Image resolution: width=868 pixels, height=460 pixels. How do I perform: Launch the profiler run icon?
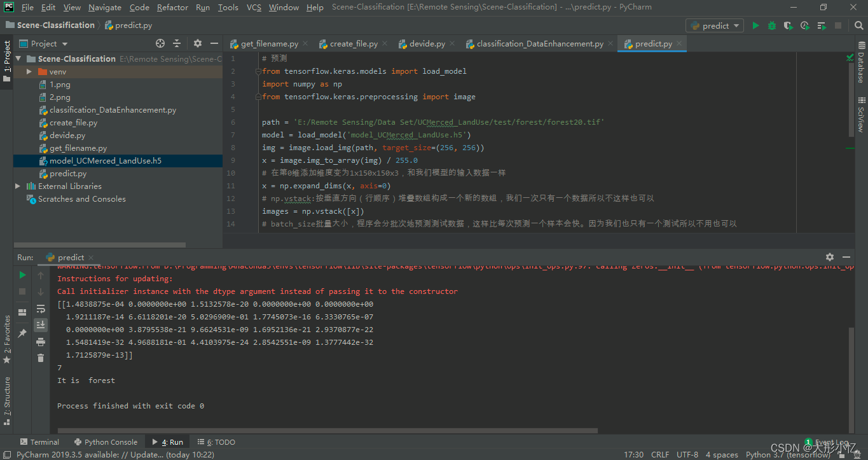[x=805, y=25]
